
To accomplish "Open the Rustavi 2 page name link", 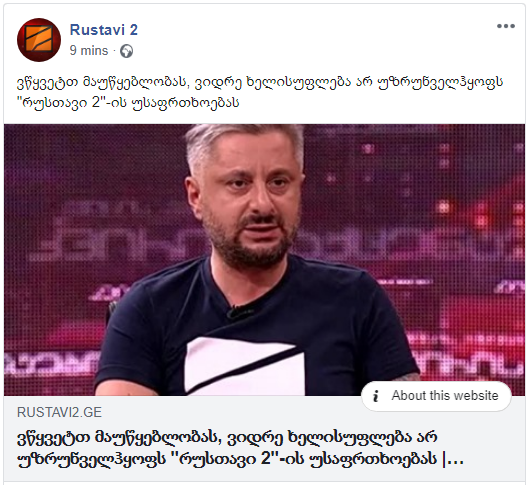I will click(x=103, y=30).
